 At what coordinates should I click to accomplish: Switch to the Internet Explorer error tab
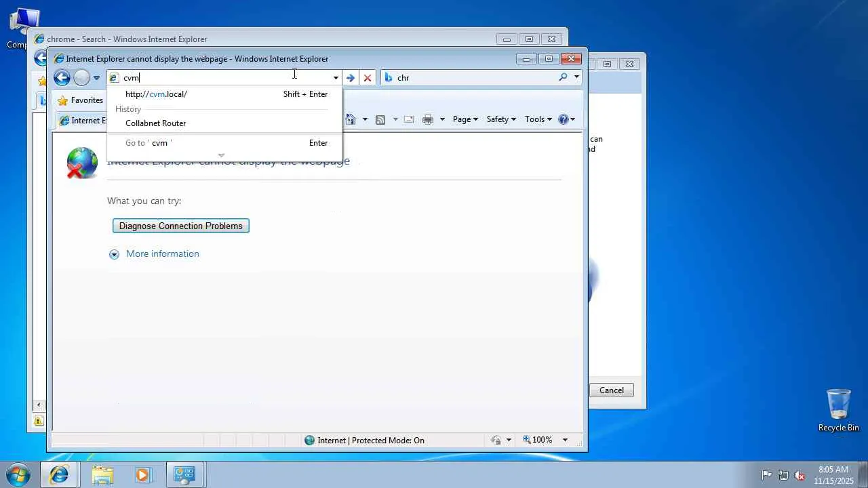click(x=83, y=121)
